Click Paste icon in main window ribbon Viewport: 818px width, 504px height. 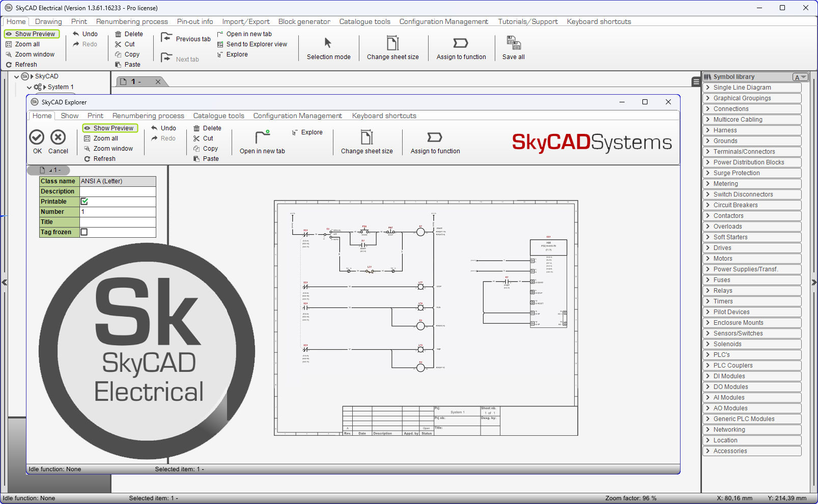[118, 65]
